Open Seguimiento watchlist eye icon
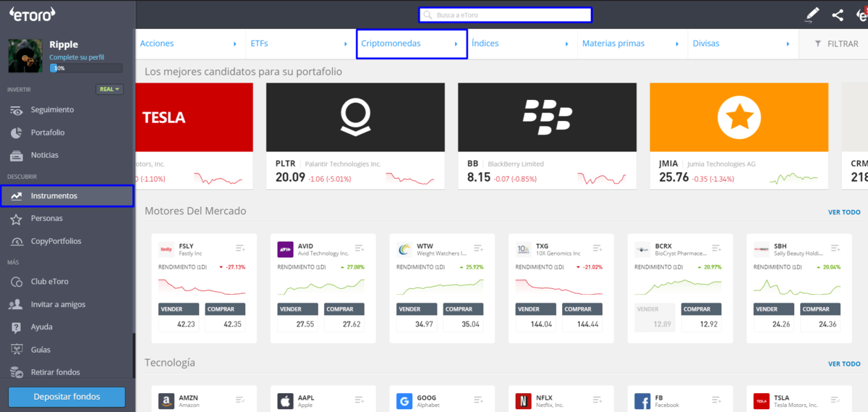 (17, 110)
